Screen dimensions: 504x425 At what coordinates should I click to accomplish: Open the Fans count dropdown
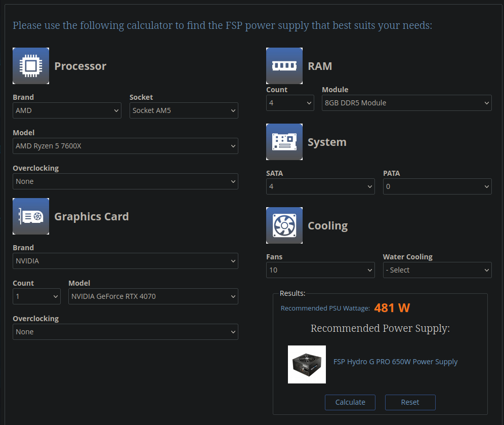(x=320, y=270)
